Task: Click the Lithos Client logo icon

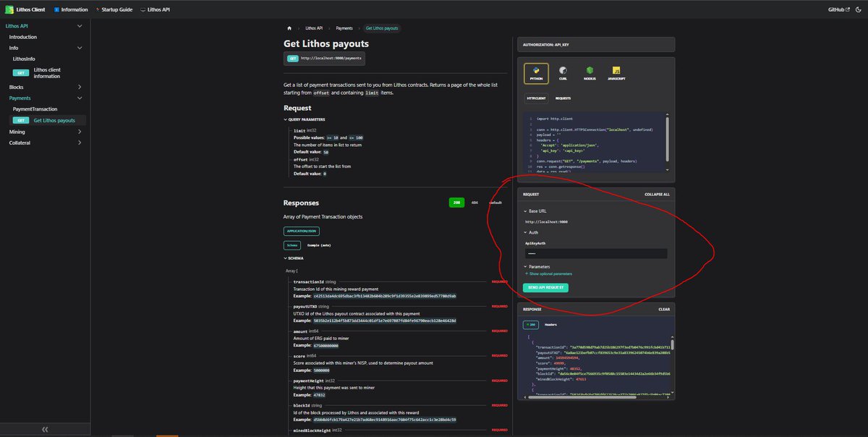Action: tap(9, 9)
